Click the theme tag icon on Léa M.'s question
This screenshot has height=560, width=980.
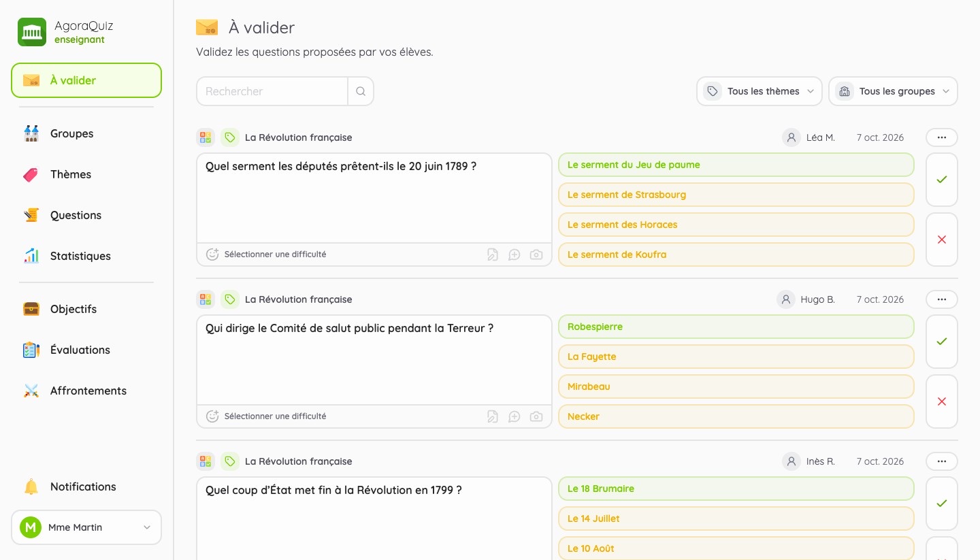pyautogui.click(x=230, y=137)
